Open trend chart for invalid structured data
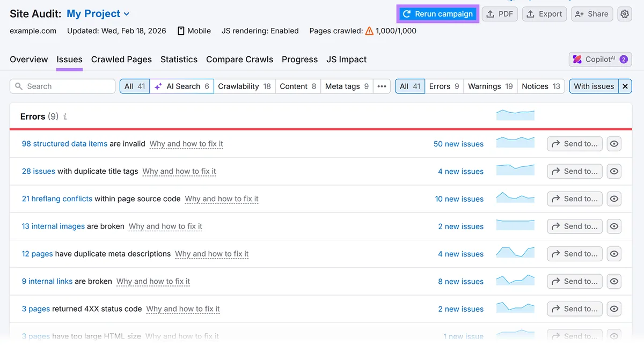 [515, 142]
